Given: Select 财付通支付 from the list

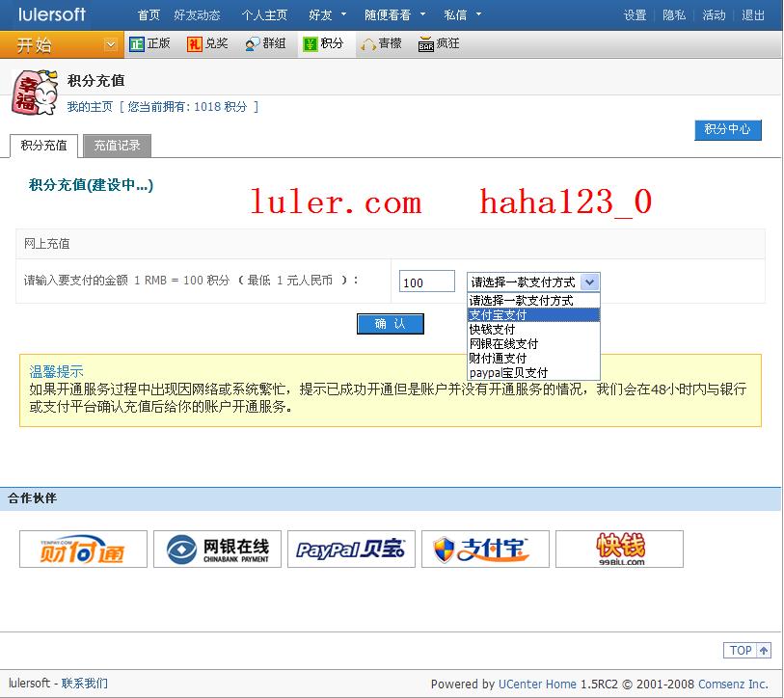Looking at the screenshot, I should click(533, 359).
